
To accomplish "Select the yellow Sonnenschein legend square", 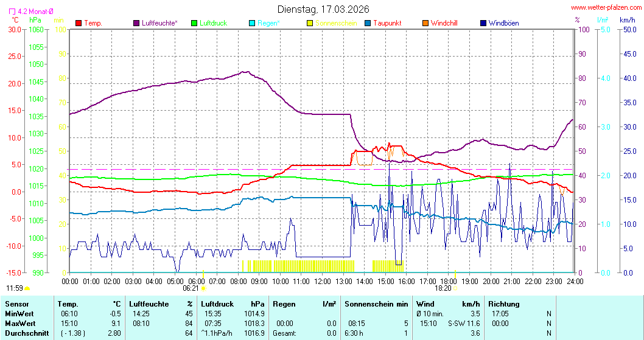I will (310, 23).
